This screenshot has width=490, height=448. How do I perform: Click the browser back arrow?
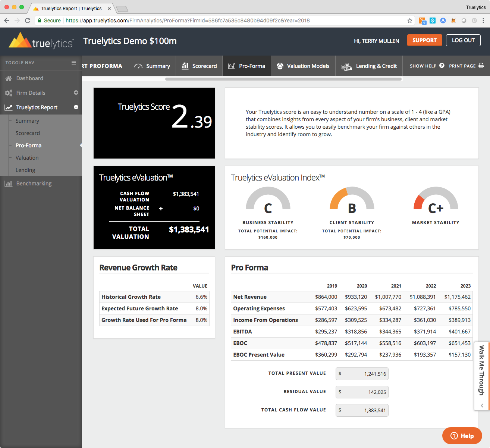7,21
